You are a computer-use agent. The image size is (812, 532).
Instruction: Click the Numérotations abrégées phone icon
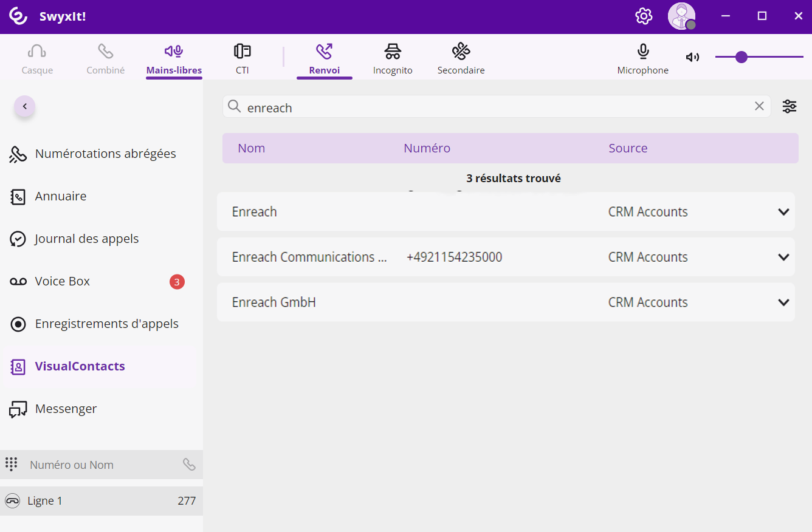pos(18,154)
